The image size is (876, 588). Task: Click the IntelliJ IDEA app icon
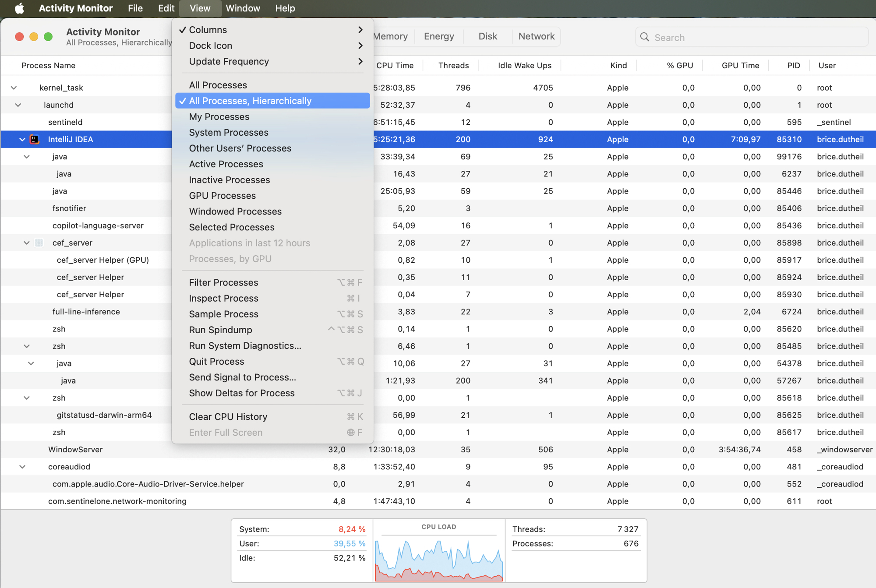click(x=35, y=139)
